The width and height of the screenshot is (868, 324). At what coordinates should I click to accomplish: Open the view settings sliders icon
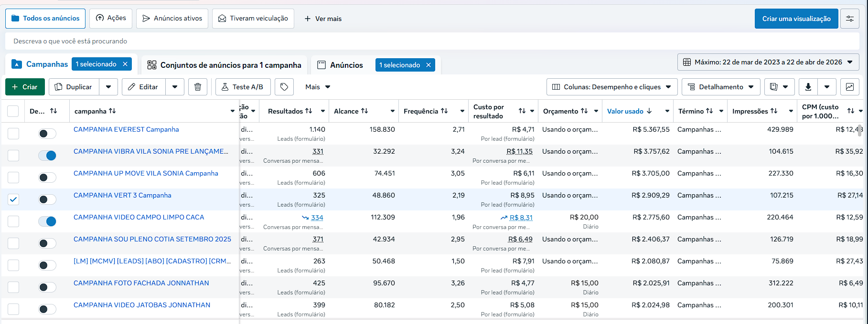[x=850, y=19]
